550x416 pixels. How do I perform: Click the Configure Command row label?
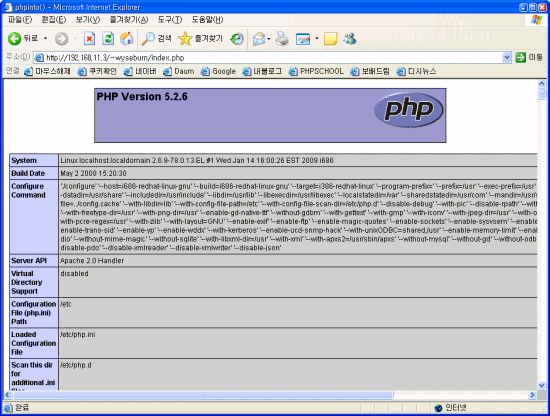pos(28,190)
